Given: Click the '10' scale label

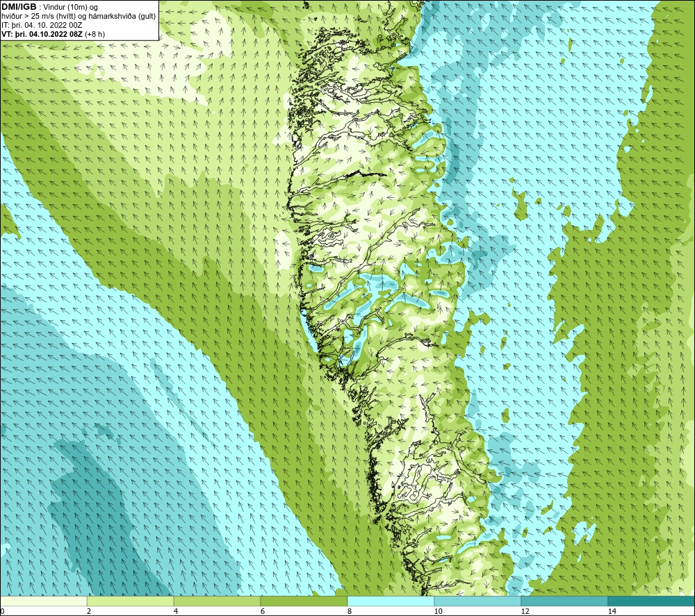Looking at the screenshot, I should tap(438, 612).
